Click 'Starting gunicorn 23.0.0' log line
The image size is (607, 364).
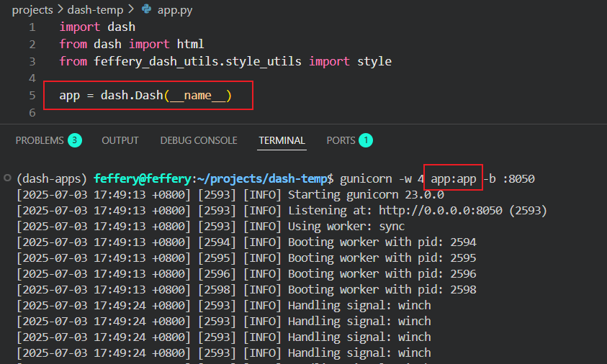[366, 194]
